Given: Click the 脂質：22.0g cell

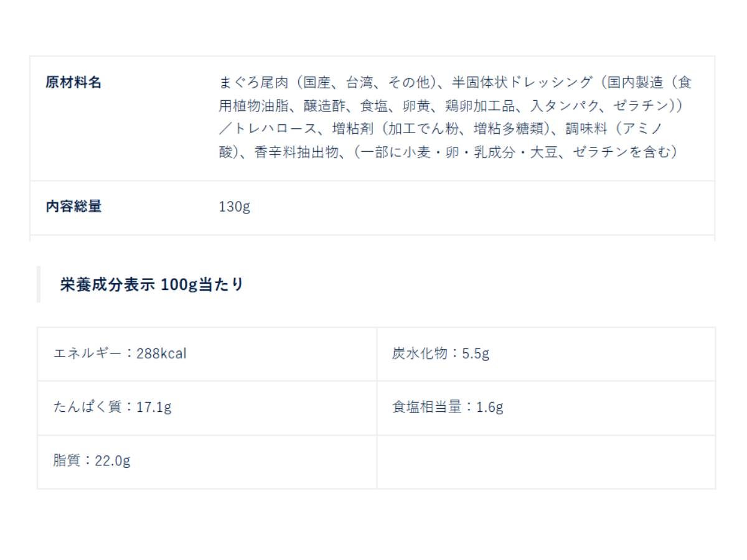Looking at the screenshot, I should (x=92, y=462).
